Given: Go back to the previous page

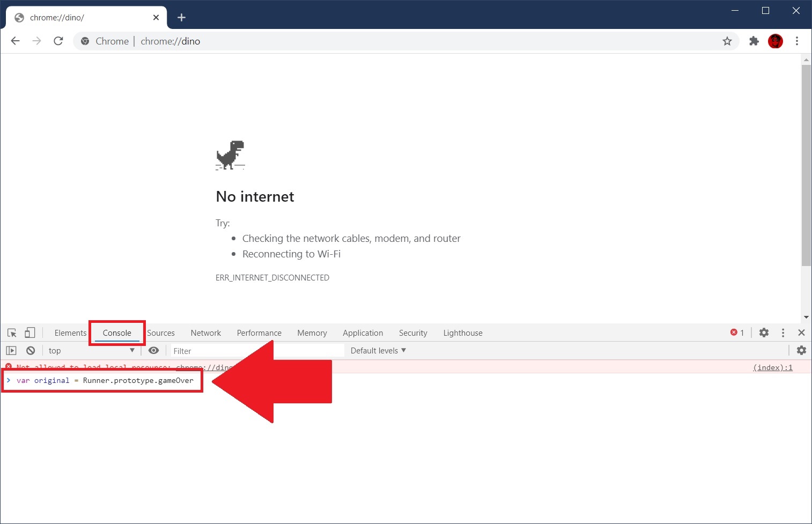Looking at the screenshot, I should tap(15, 41).
